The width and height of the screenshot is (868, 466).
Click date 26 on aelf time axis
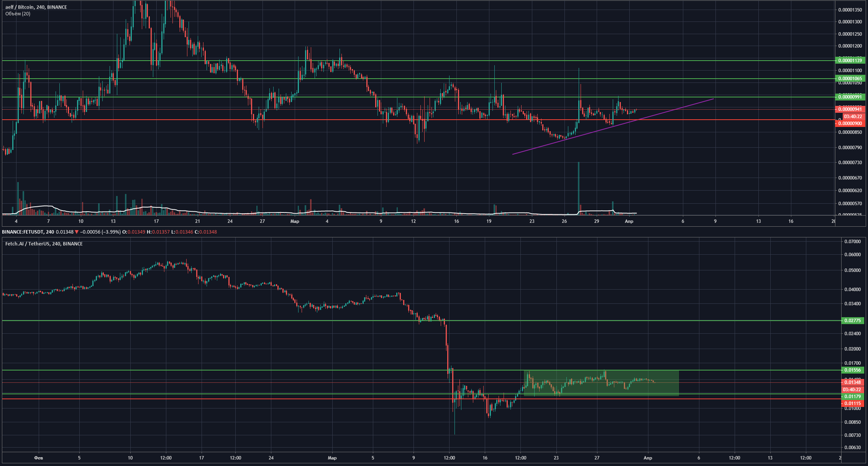[564, 221]
